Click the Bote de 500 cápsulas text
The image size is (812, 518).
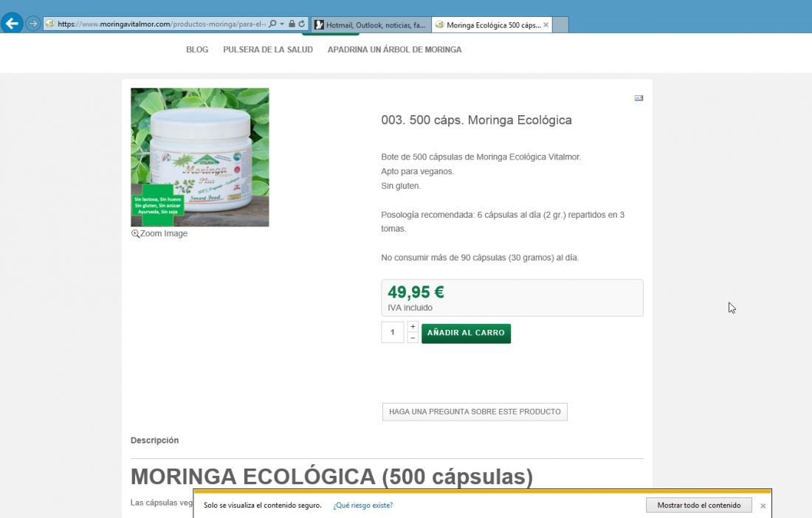pyautogui.click(x=481, y=156)
